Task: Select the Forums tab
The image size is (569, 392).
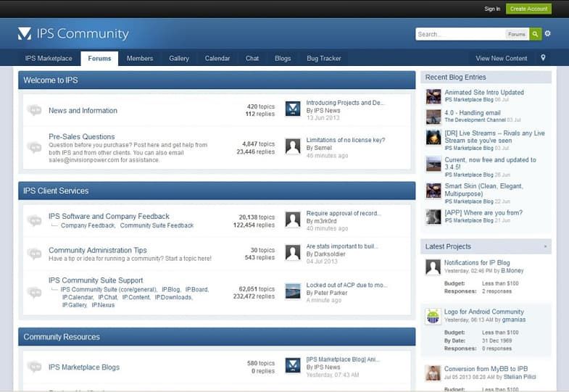Action: tap(99, 59)
